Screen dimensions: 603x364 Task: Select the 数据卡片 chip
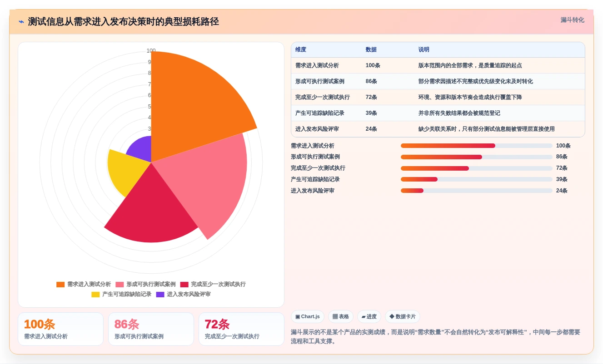403,317
